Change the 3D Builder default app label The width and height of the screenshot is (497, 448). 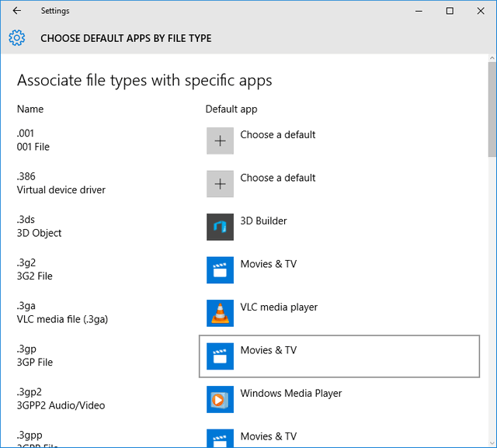(x=263, y=221)
